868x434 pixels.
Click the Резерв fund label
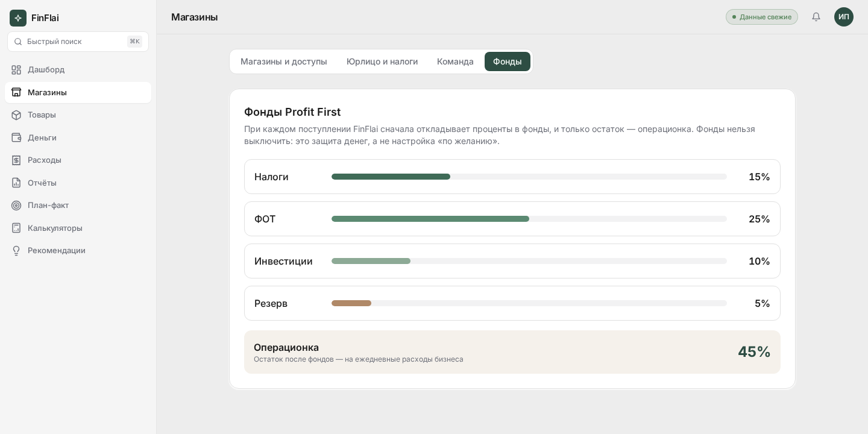coord(271,303)
